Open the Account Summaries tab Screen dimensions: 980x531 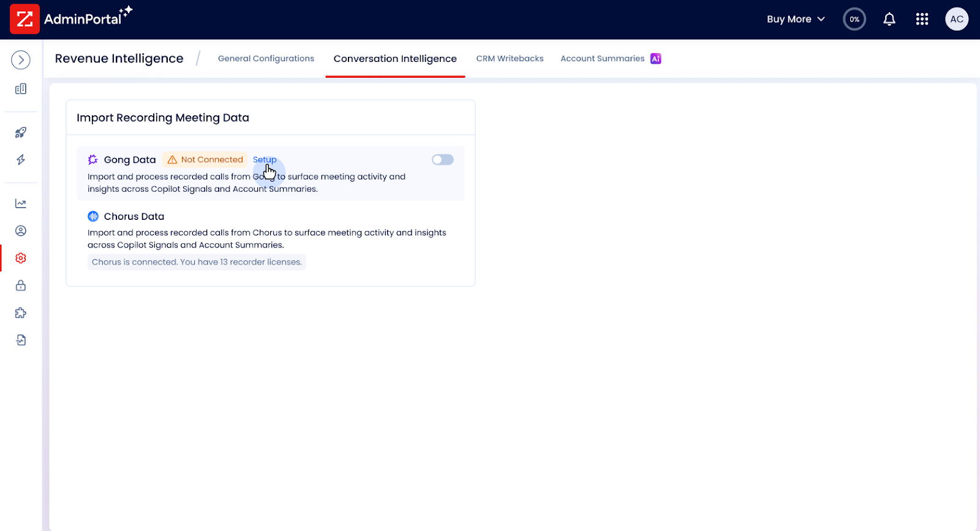click(x=603, y=59)
